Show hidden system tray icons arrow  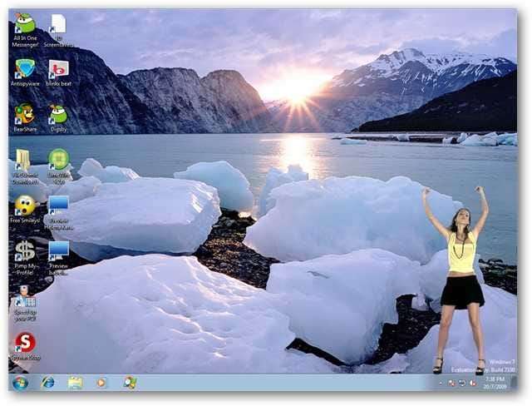click(441, 383)
